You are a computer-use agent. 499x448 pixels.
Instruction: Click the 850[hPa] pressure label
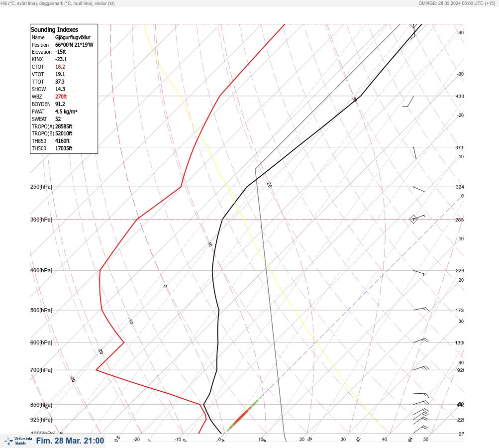41,405
